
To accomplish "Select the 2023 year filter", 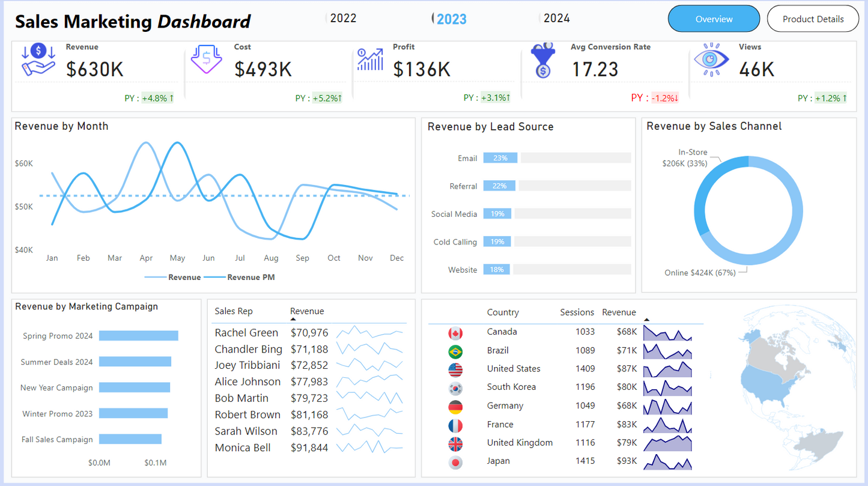I will pos(451,19).
